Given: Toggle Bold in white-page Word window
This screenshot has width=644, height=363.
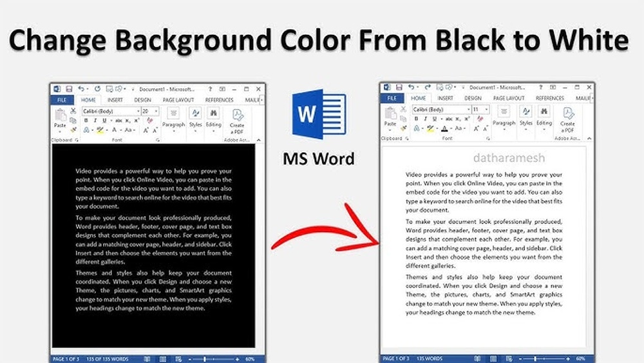Looking at the screenshot, I should click(416, 119).
